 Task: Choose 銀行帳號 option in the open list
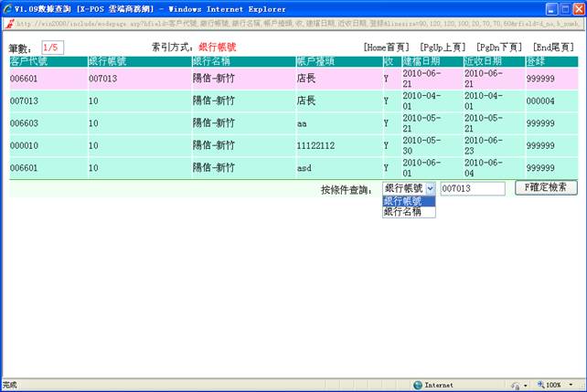coord(409,201)
